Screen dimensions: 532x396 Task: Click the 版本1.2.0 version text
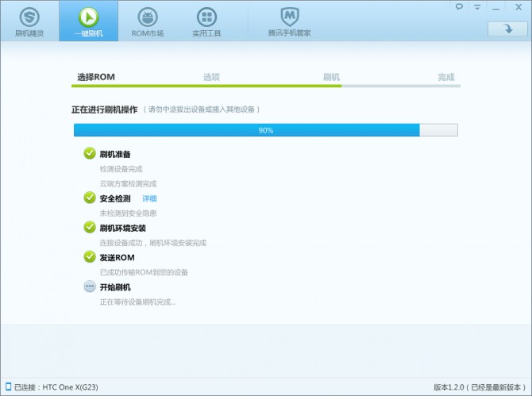coord(480,387)
